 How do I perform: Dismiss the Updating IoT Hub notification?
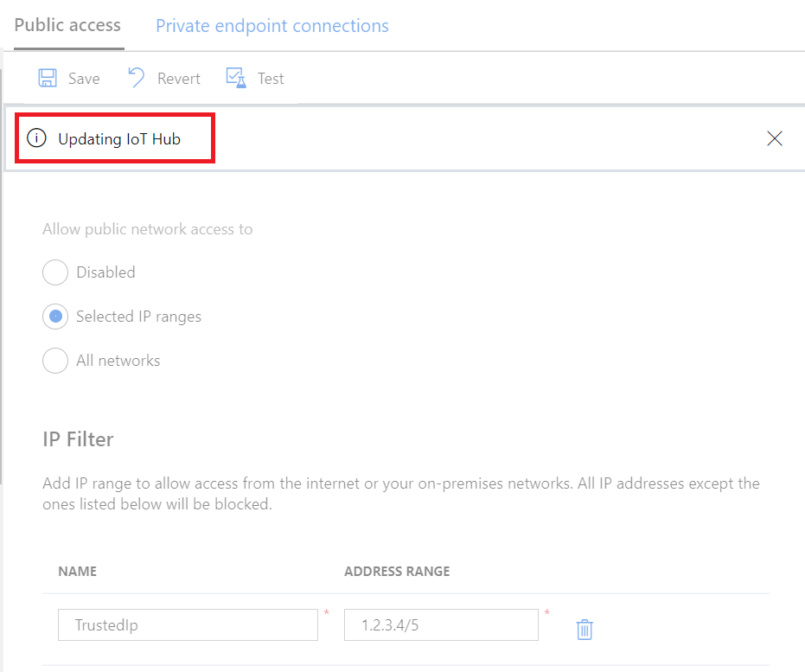tap(775, 138)
